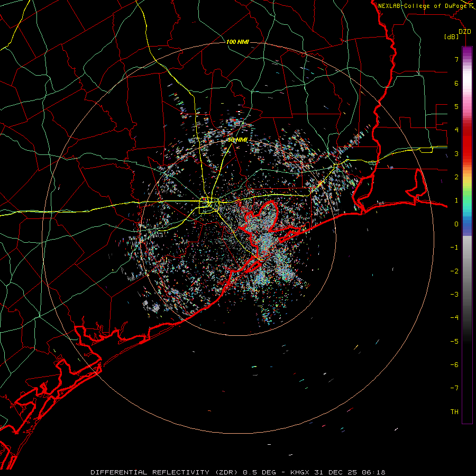
Task: Click the legend value 6
Action: (456, 83)
